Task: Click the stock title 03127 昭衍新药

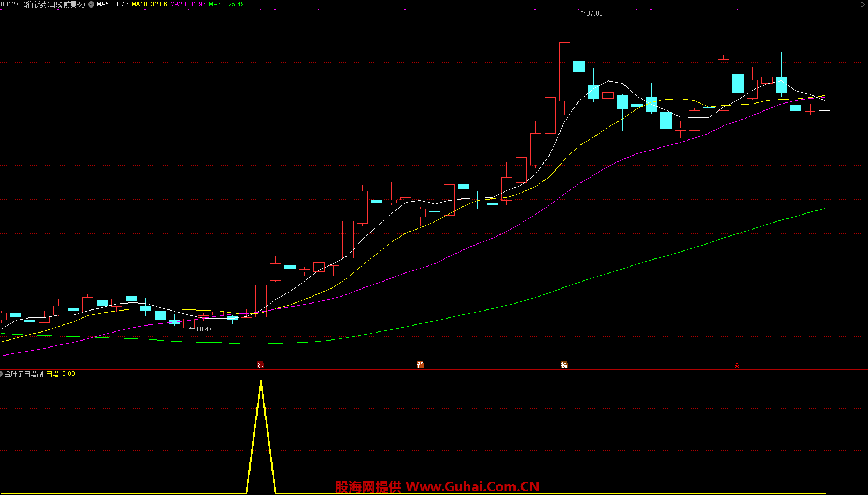Action: [x=43, y=4]
